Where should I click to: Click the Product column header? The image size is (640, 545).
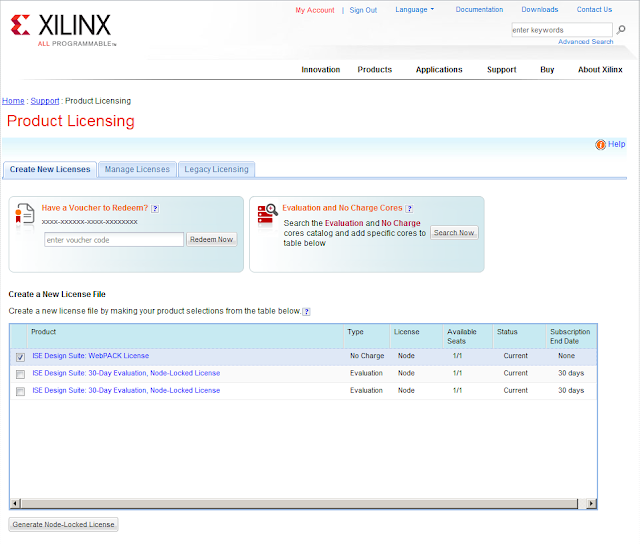(x=185, y=336)
